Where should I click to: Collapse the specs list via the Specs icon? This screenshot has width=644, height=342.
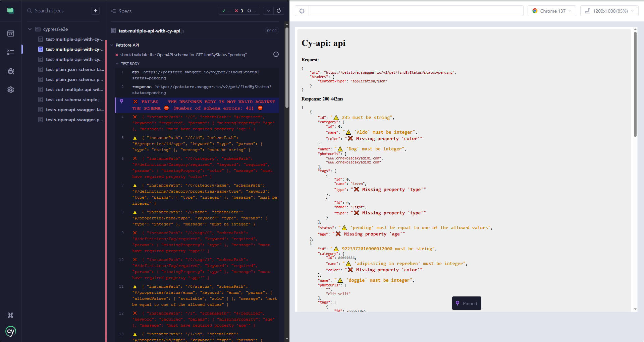click(113, 11)
